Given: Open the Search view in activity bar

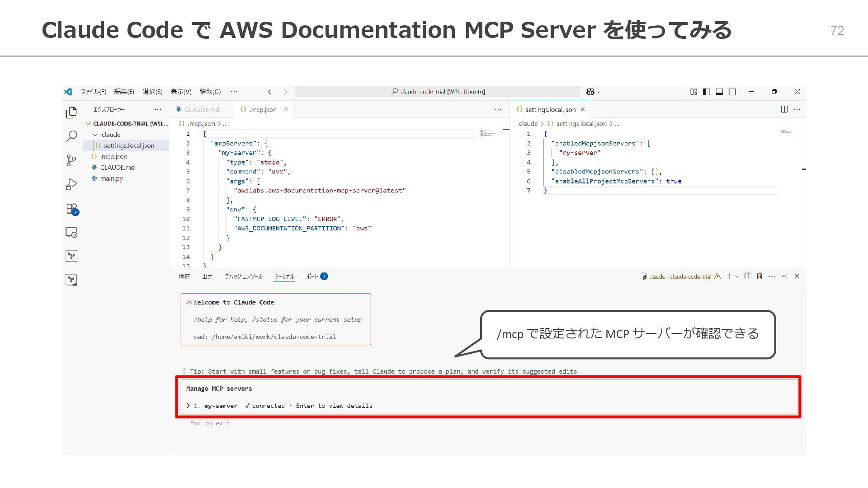Looking at the screenshot, I should [71, 136].
